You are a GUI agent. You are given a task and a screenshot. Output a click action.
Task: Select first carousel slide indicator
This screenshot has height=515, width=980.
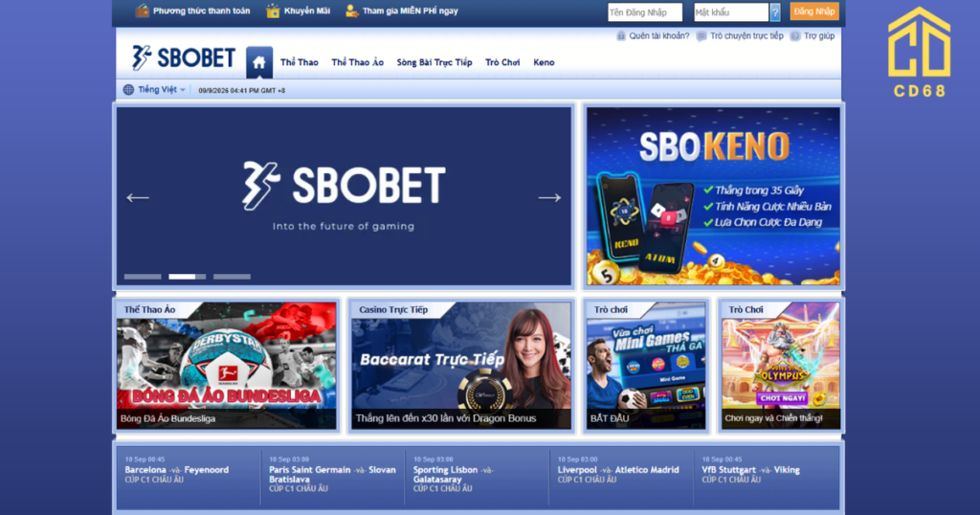tap(143, 277)
